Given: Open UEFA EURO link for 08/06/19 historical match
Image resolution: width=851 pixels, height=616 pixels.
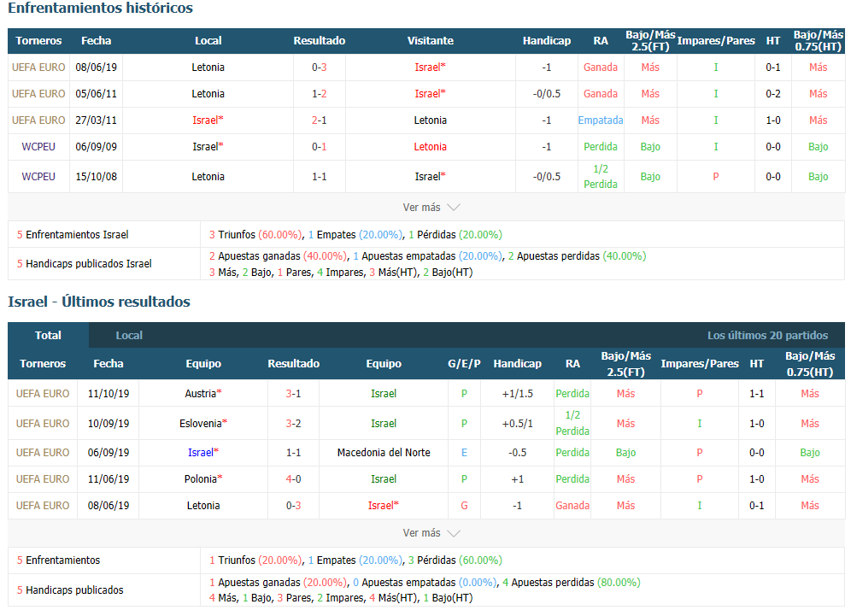Looking at the screenshot, I should point(38,67).
